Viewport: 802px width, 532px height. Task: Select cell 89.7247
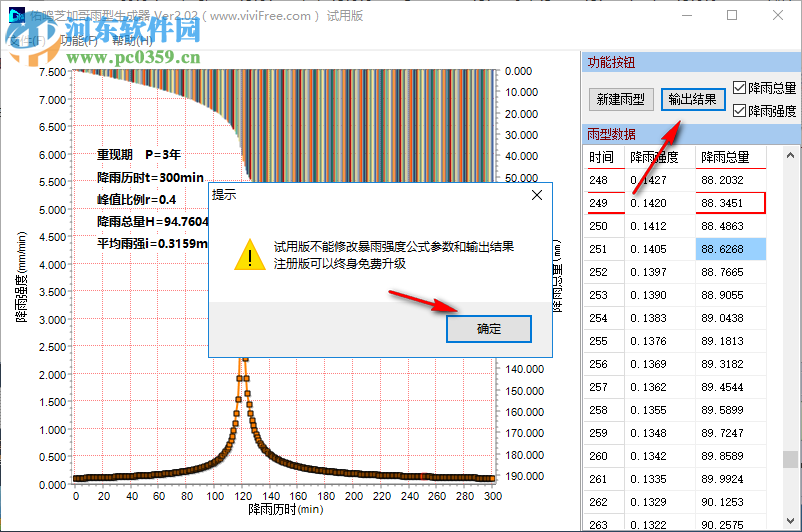tap(730, 433)
